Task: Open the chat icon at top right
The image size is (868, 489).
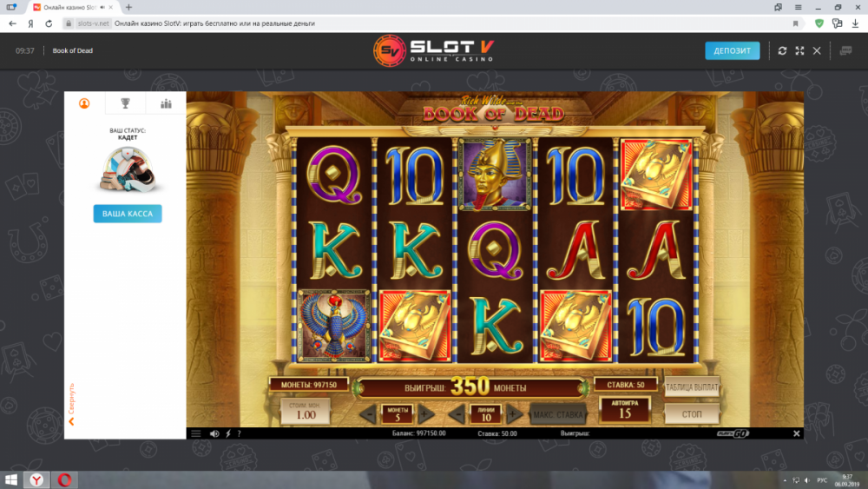Action: pyautogui.click(x=845, y=50)
